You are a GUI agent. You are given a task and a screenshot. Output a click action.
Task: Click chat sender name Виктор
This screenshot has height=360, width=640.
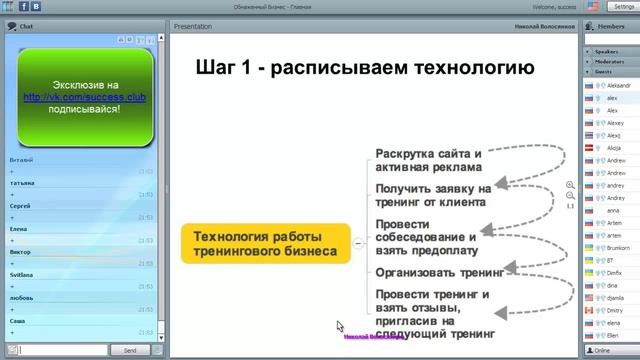[20, 252]
